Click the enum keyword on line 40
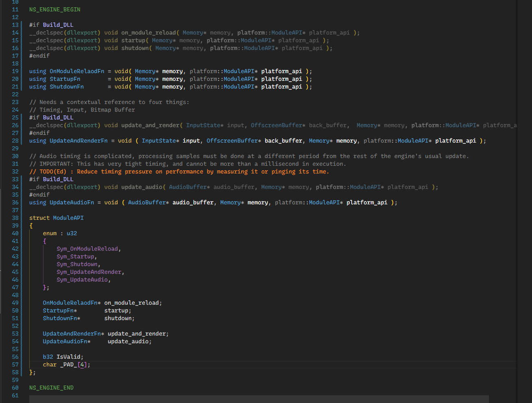The width and height of the screenshot is (532, 403). (x=50, y=233)
